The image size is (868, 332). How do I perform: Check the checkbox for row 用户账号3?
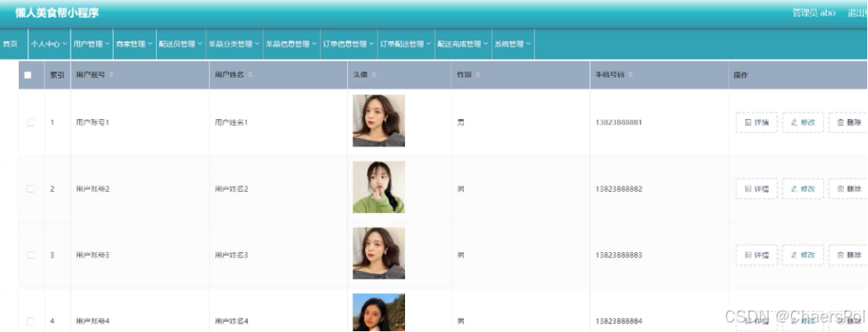(31, 255)
